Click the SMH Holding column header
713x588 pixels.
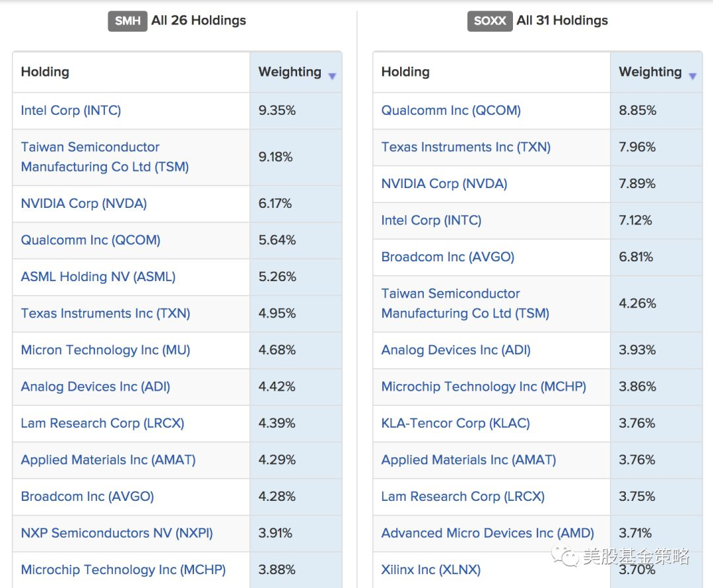[45, 72]
